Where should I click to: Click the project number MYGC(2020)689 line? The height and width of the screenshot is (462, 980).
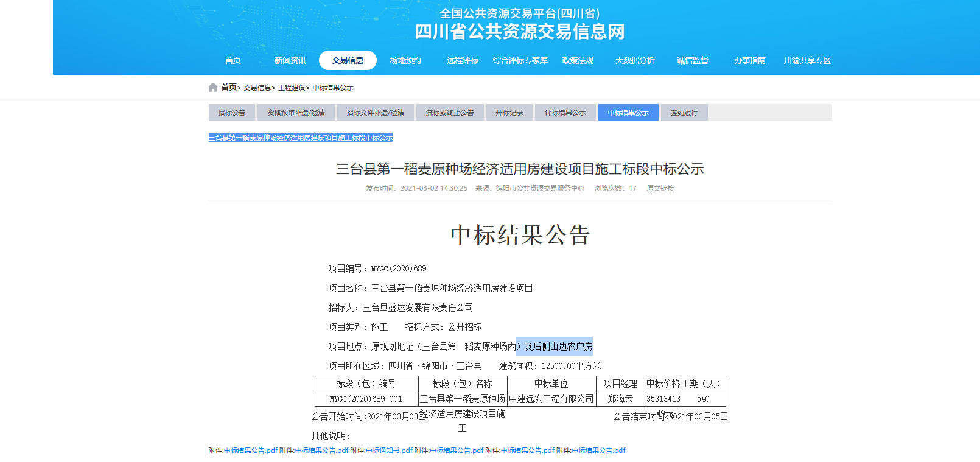377,268
